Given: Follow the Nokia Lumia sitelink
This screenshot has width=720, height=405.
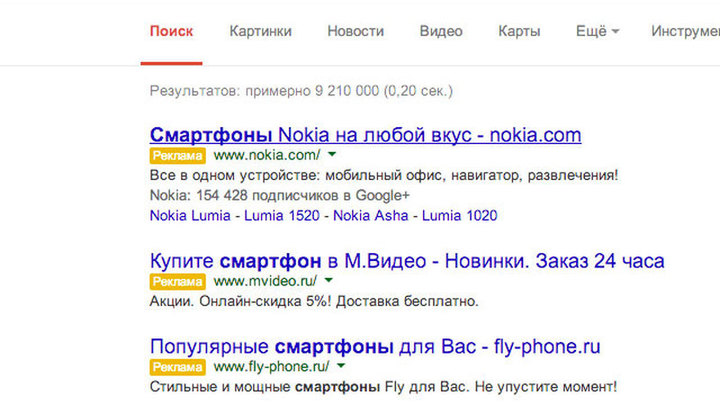Looking at the screenshot, I should 190,215.
